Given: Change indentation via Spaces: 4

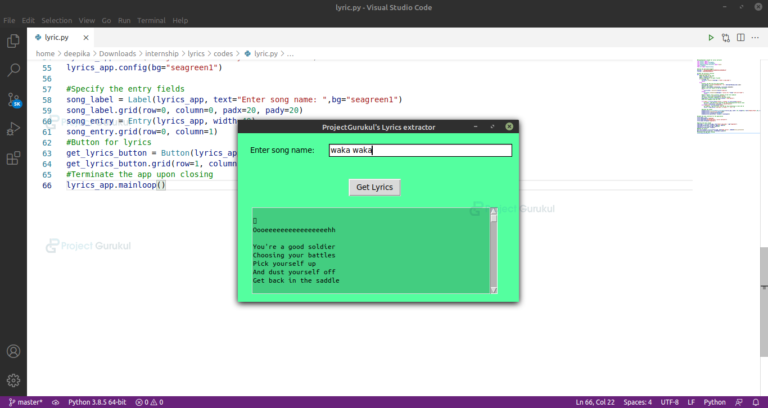Looking at the screenshot, I should pos(638,402).
